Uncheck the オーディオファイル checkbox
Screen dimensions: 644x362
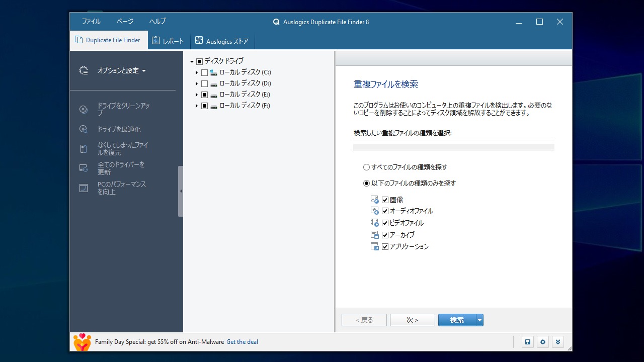pos(385,211)
